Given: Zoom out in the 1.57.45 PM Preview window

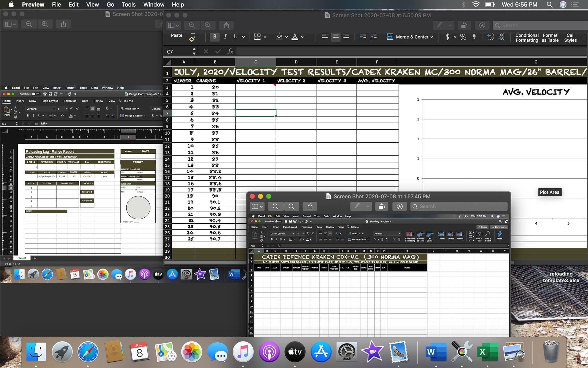Looking at the screenshot, I should pyautogui.click(x=276, y=206).
